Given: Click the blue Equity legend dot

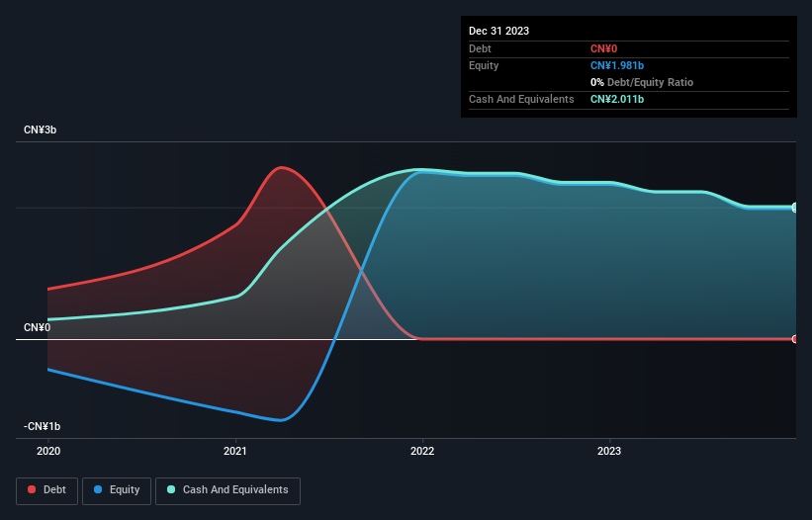Looking at the screenshot, I should 98,489.
